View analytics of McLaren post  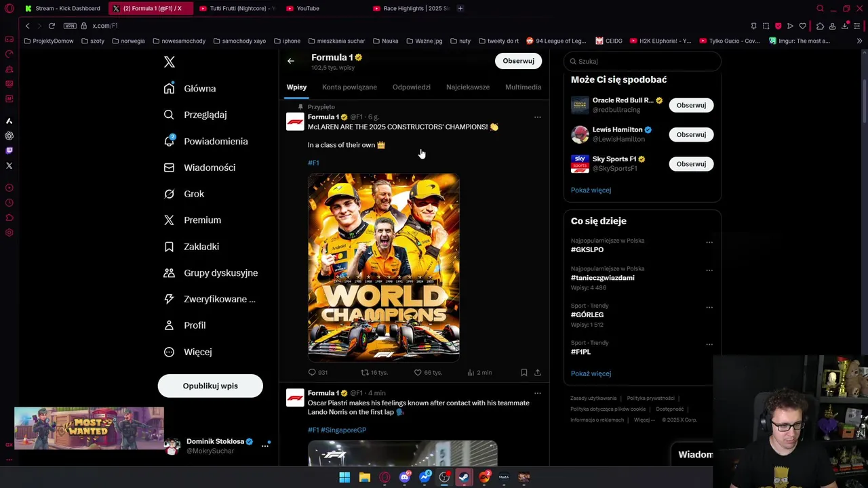479,372
